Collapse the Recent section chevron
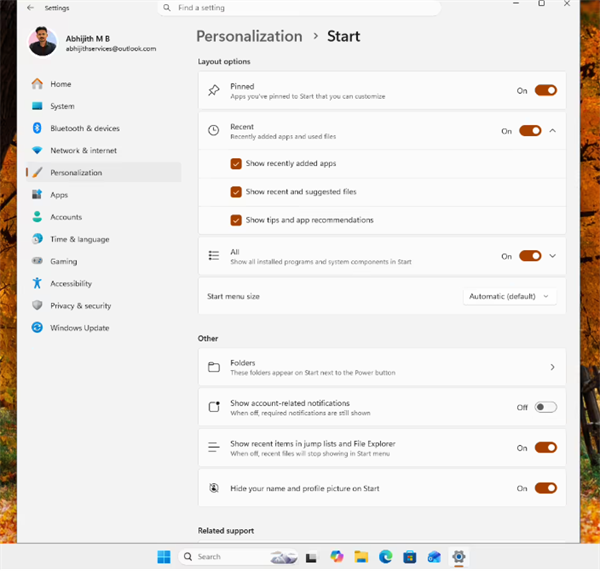 coord(553,131)
